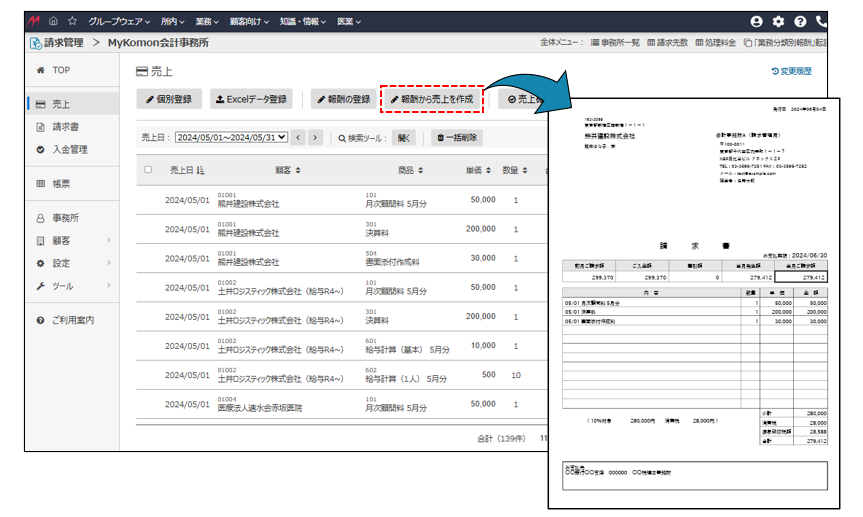Screen dimensions: 863x517
Task: Click the Excelデータ登録 button
Action: [x=251, y=100]
